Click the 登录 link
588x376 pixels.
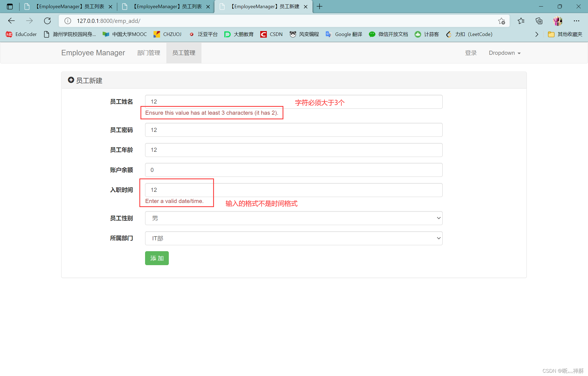[x=471, y=53]
